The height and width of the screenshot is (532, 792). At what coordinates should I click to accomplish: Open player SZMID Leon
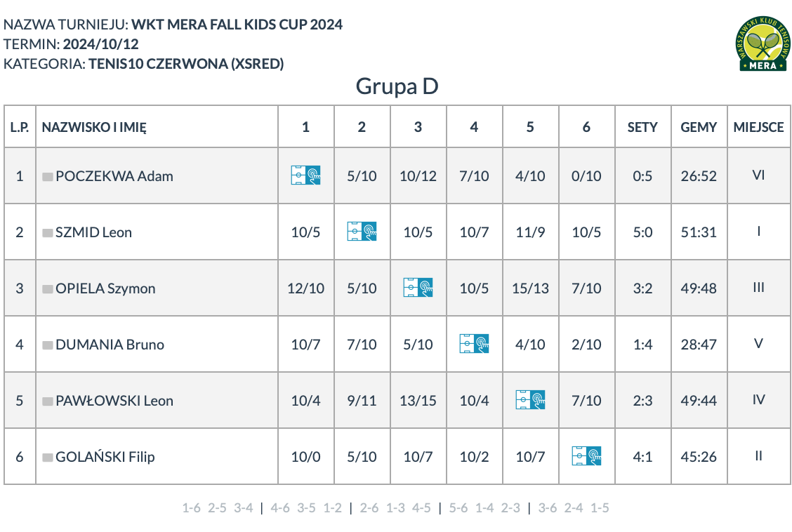point(93,232)
